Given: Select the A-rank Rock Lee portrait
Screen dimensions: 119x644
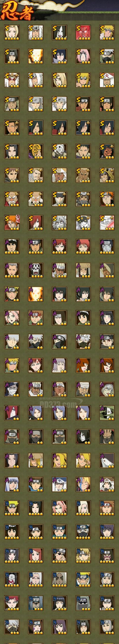Looking at the screenshot, I should pos(83,318).
